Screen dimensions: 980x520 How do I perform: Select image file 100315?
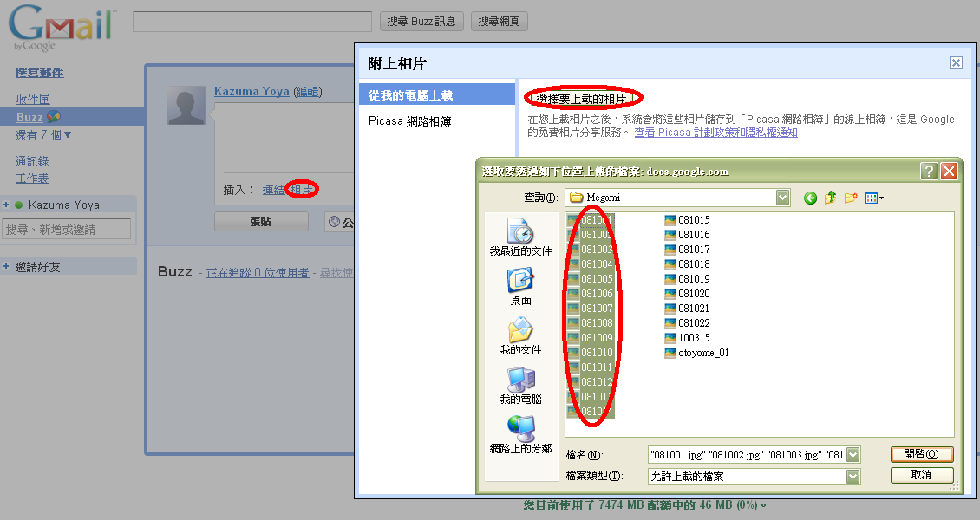pos(687,338)
